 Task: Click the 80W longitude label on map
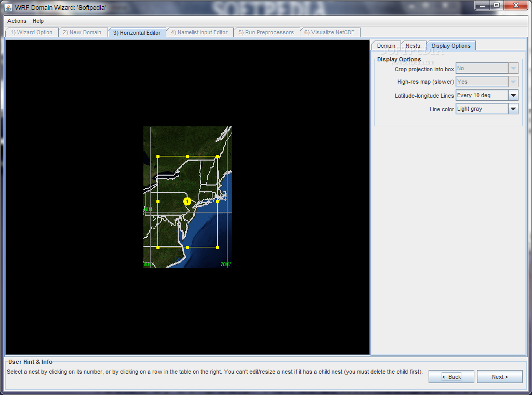pyautogui.click(x=149, y=265)
